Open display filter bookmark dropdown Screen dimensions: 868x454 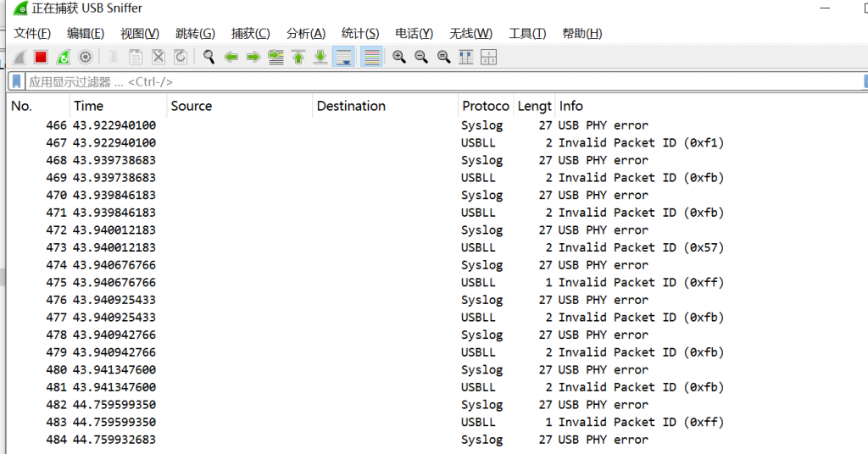click(x=17, y=82)
